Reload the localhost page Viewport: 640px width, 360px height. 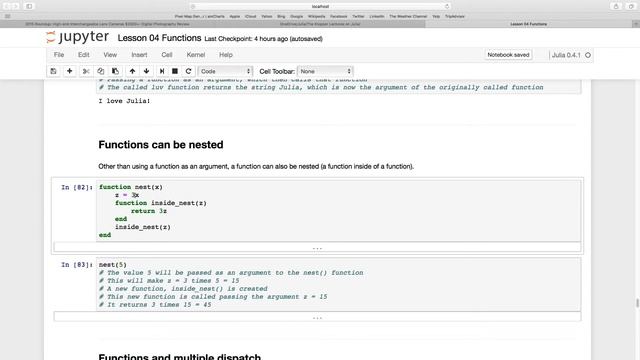point(447,7)
